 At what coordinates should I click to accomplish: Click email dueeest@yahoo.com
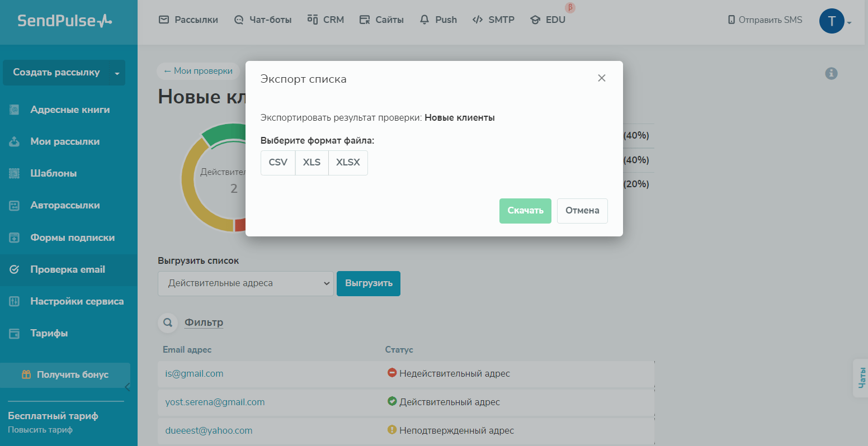click(x=209, y=430)
